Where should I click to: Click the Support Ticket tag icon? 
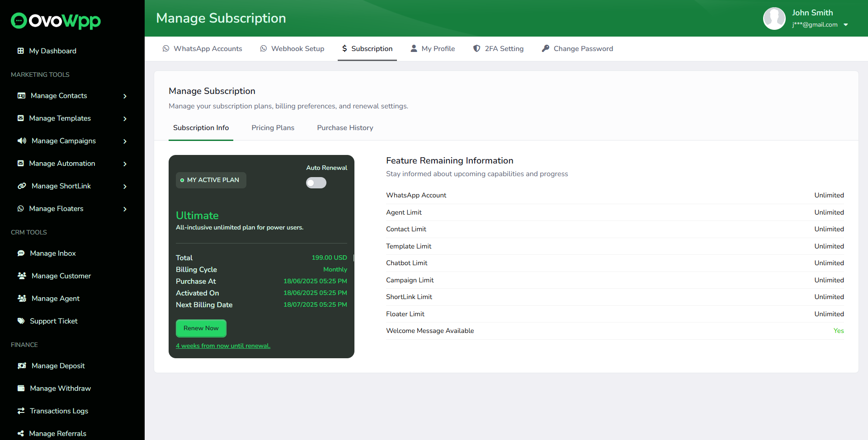pyautogui.click(x=21, y=321)
